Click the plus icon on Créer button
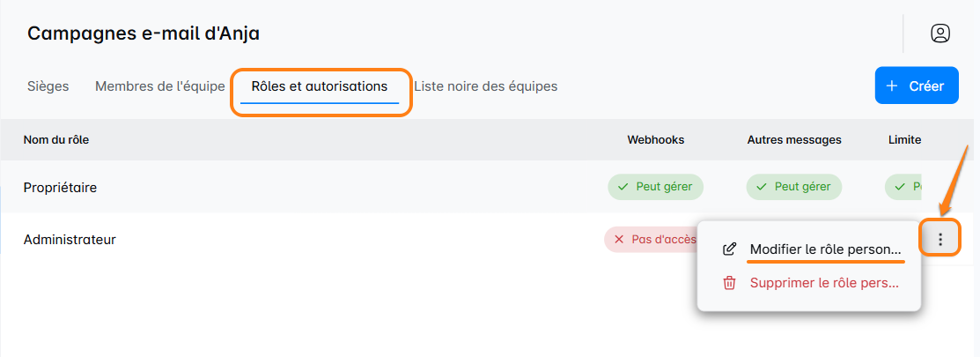This screenshot has width=980, height=357. tap(892, 86)
